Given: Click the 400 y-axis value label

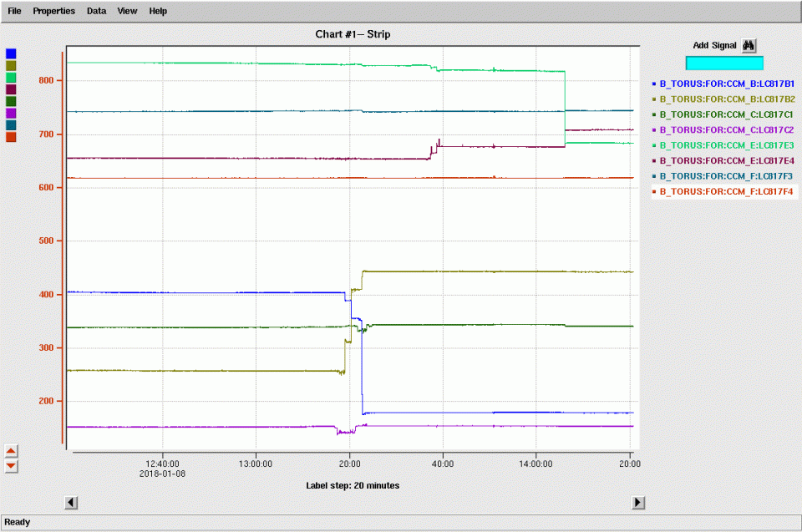Looking at the screenshot, I should coord(46,294).
